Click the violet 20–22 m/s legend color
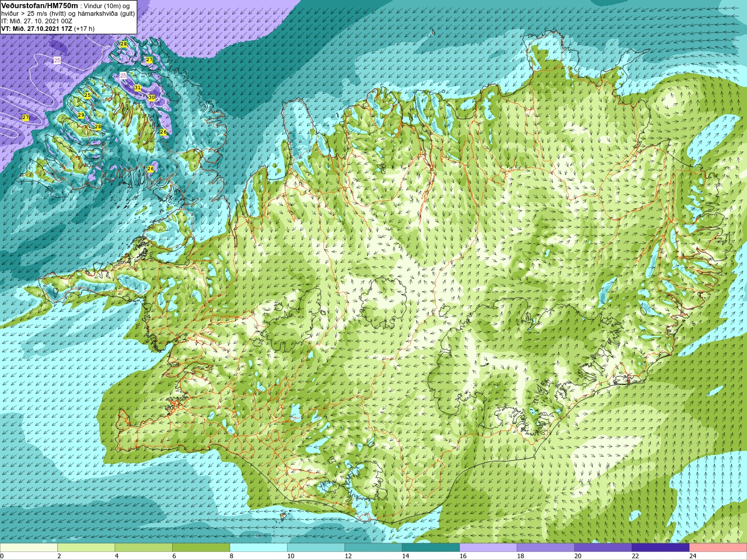747x560 pixels. point(603,547)
